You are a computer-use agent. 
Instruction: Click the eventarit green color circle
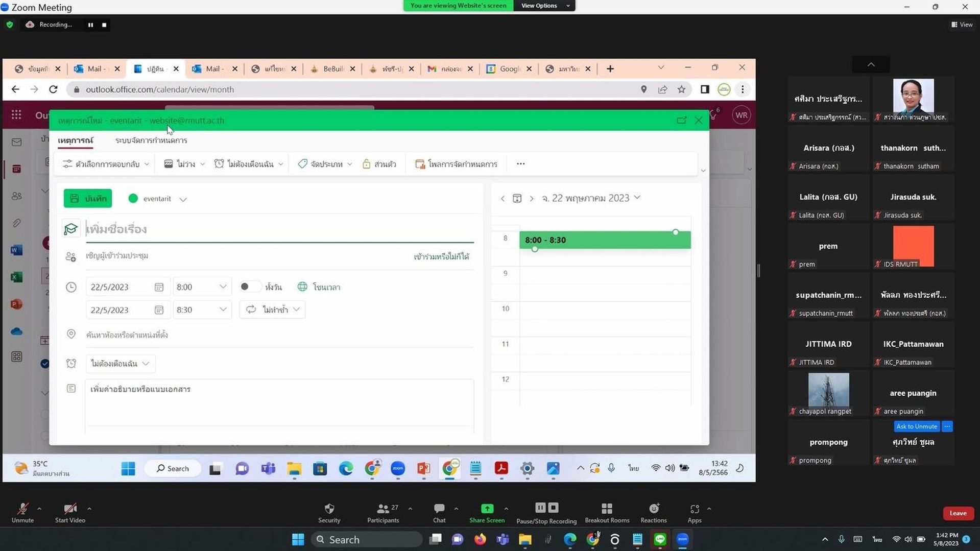pos(133,199)
